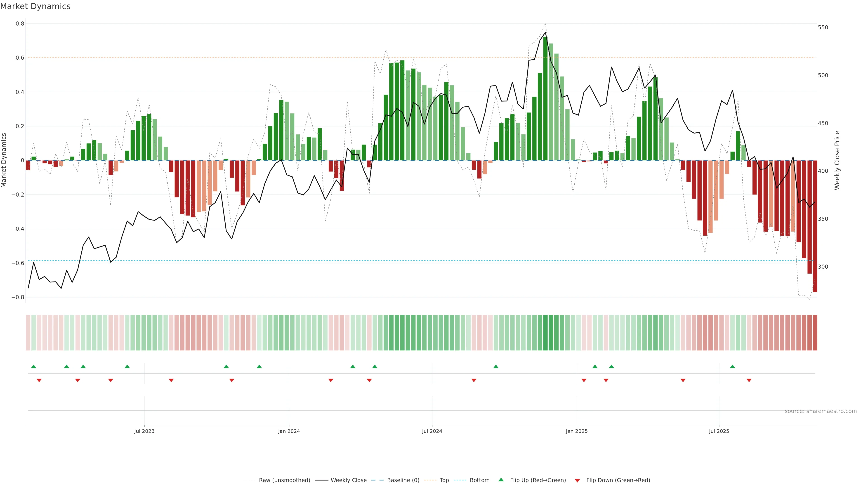Click the Market Dynamics chart title
This screenshot has width=868, height=488.
pyautogui.click(x=35, y=6)
